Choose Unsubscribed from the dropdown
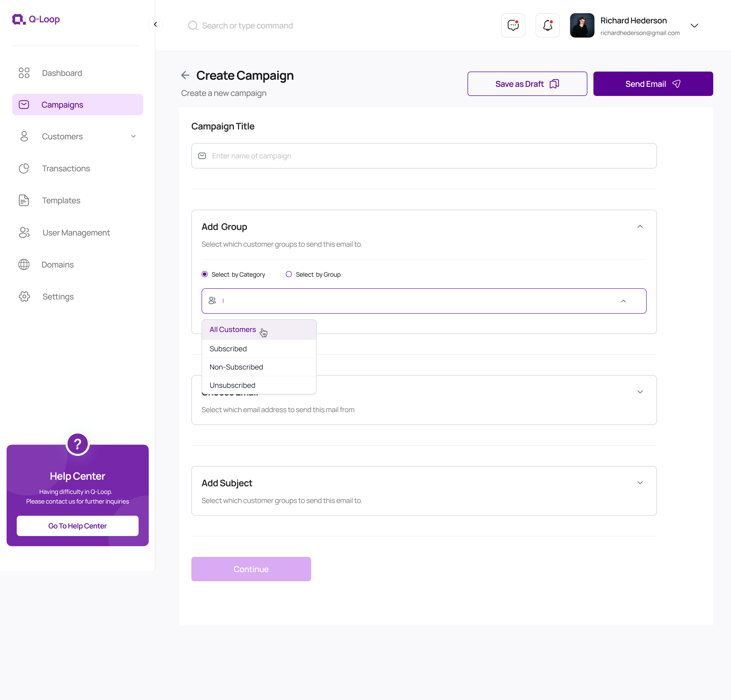731x700 pixels. 259,385
